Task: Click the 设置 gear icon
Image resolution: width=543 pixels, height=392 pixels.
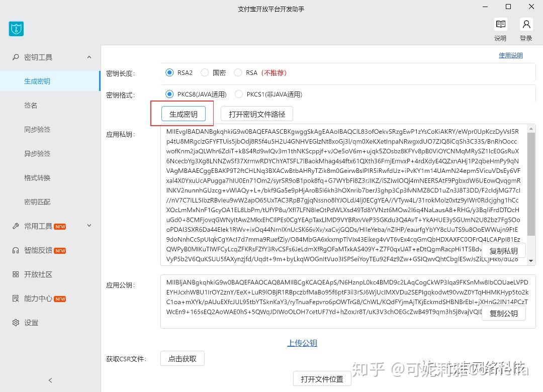Action: pyautogui.click(x=16, y=323)
